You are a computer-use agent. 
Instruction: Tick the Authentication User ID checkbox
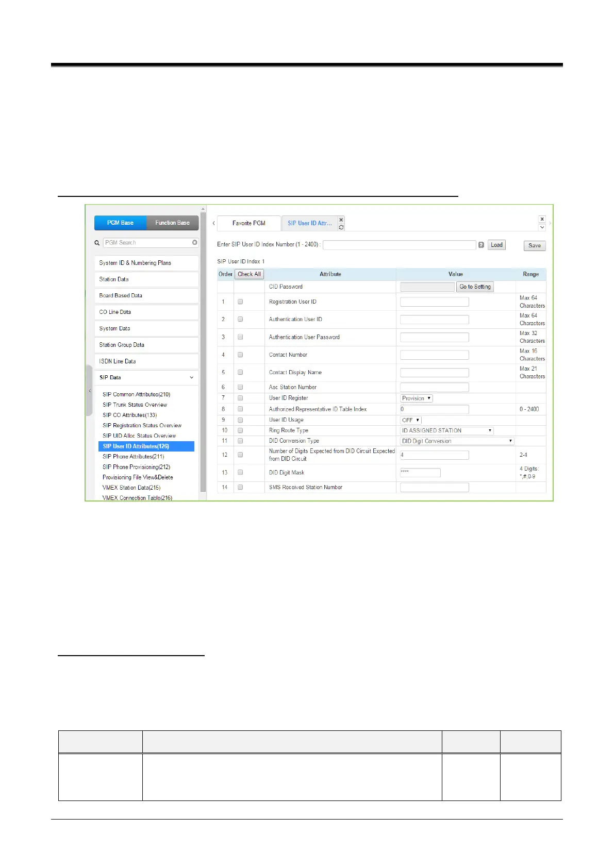click(x=240, y=320)
